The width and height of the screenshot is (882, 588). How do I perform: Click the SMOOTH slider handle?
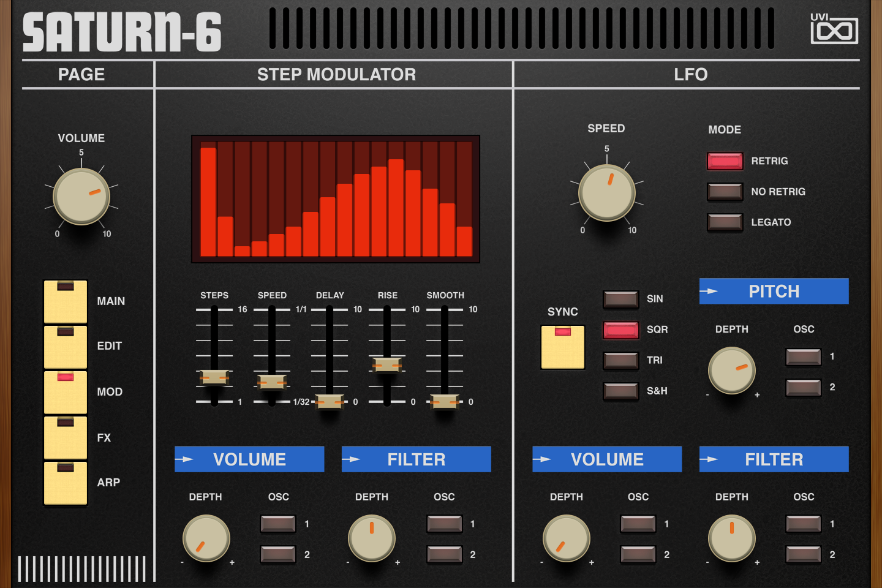click(x=445, y=402)
